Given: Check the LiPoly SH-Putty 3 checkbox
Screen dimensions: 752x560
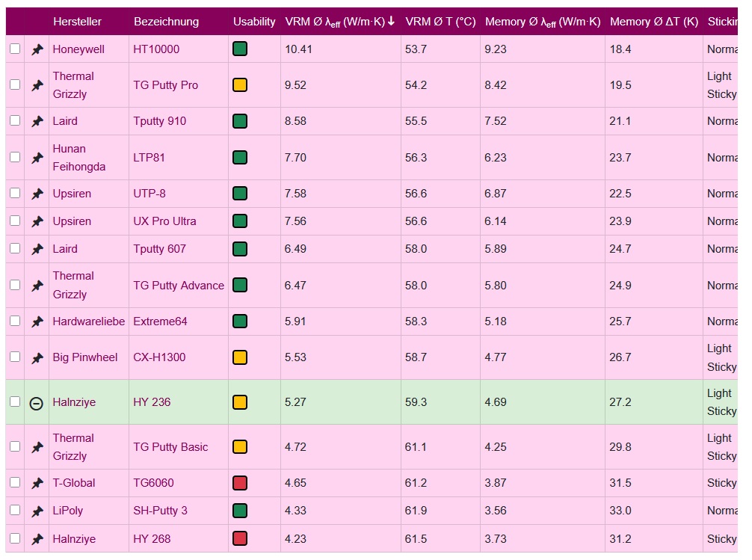Looking at the screenshot, I should pos(15,510).
